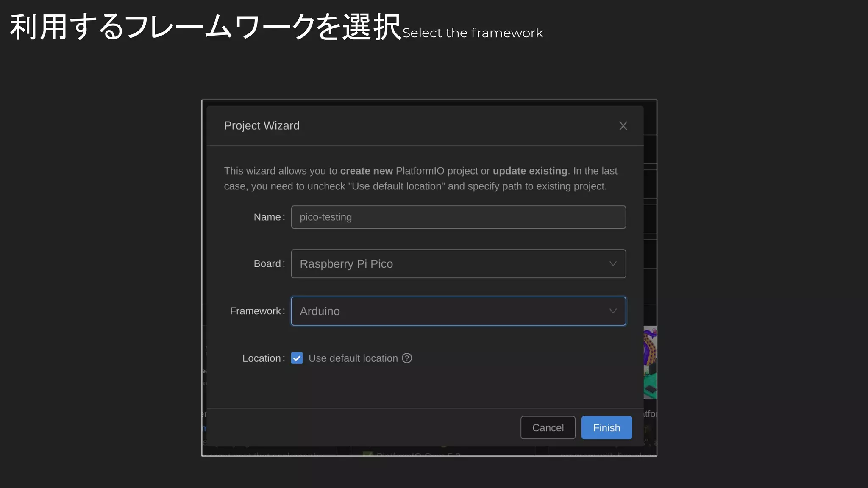Click the Name field containing pico-testing
This screenshot has height=488, width=868.
tap(458, 217)
